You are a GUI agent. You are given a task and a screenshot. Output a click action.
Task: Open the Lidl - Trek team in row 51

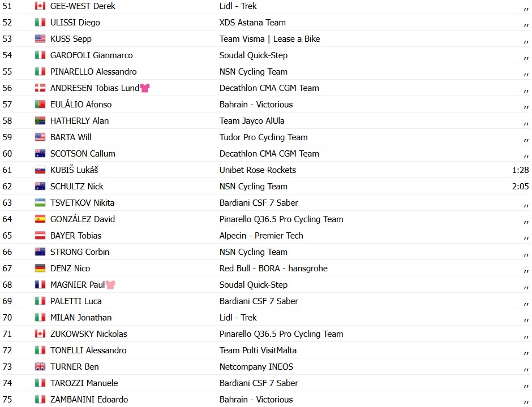238,6
